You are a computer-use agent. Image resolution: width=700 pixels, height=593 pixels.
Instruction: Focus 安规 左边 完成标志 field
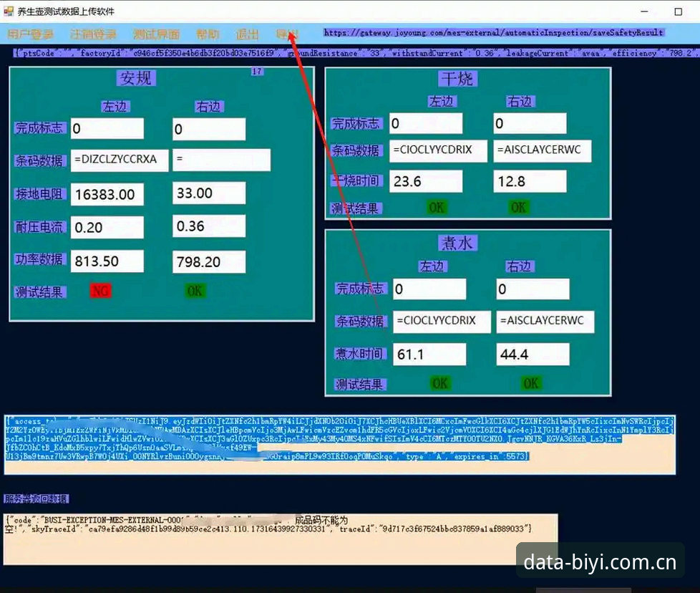pyautogui.click(x=107, y=129)
